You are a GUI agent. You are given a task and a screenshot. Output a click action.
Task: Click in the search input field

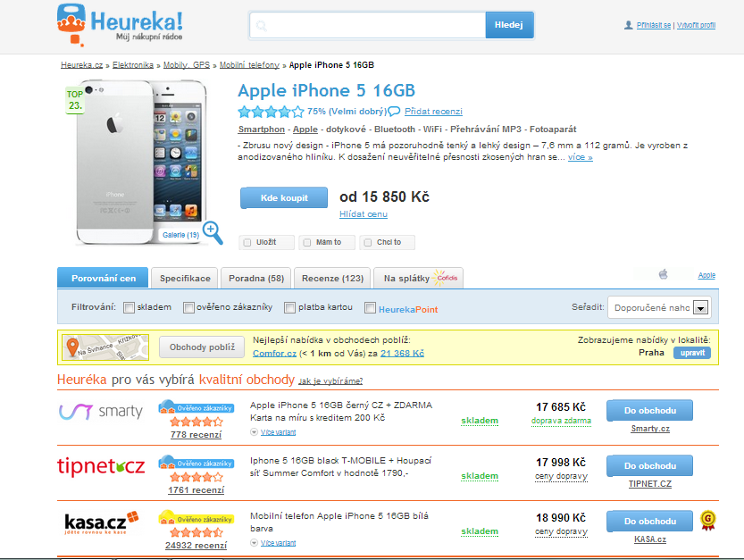[367, 25]
